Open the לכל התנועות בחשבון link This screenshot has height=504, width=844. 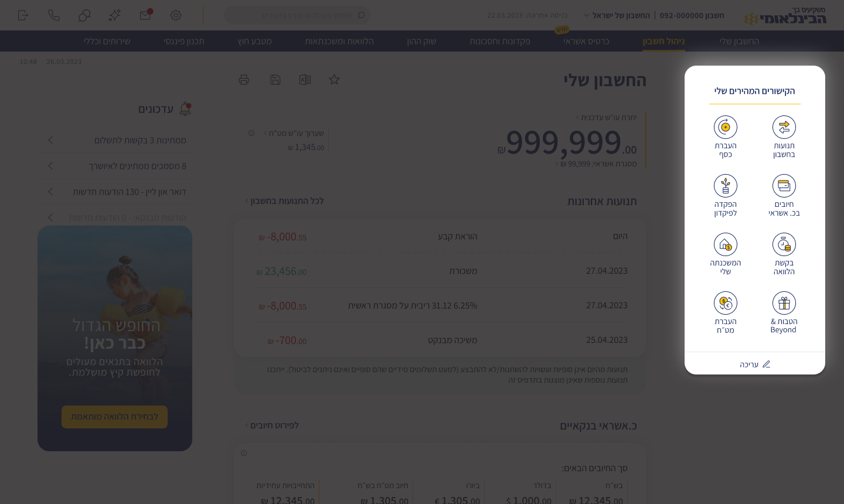coord(285,201)
